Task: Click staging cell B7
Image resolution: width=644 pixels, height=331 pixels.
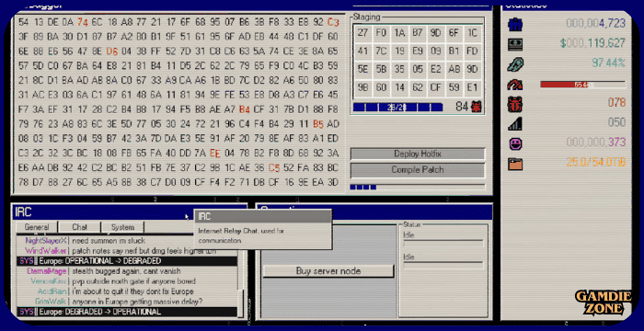Action: pyautogui.click(x=418, y=33)
